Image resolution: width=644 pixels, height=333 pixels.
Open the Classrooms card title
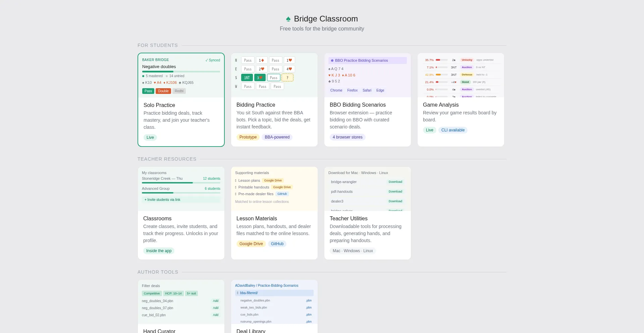[157, 218]
